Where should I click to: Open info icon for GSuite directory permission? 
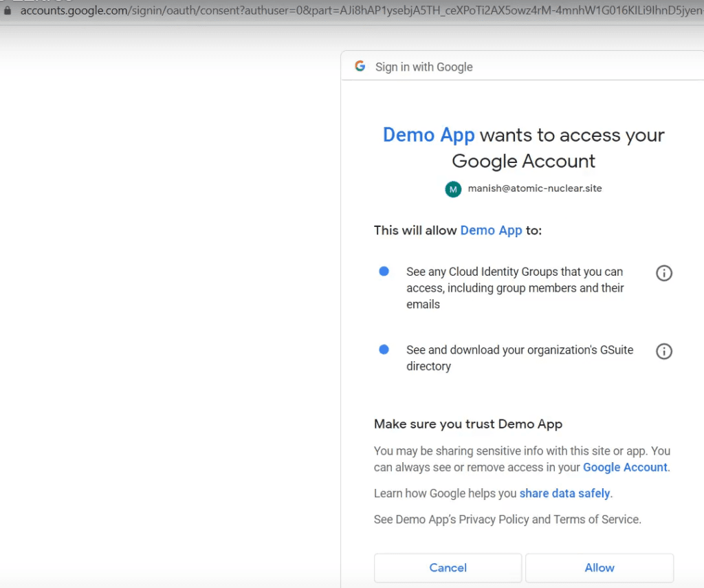click(x=664, y=351)
